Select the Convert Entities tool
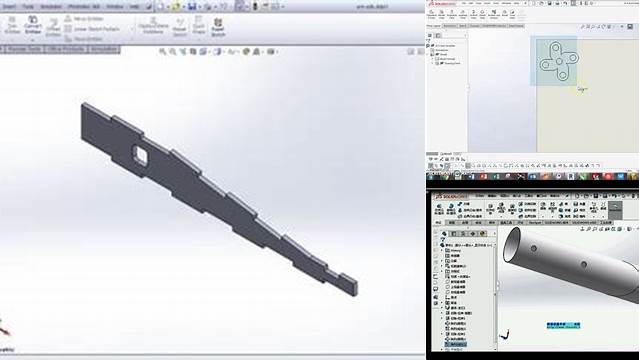The height and width of the screenshot is (360, 639). point(33,25)
